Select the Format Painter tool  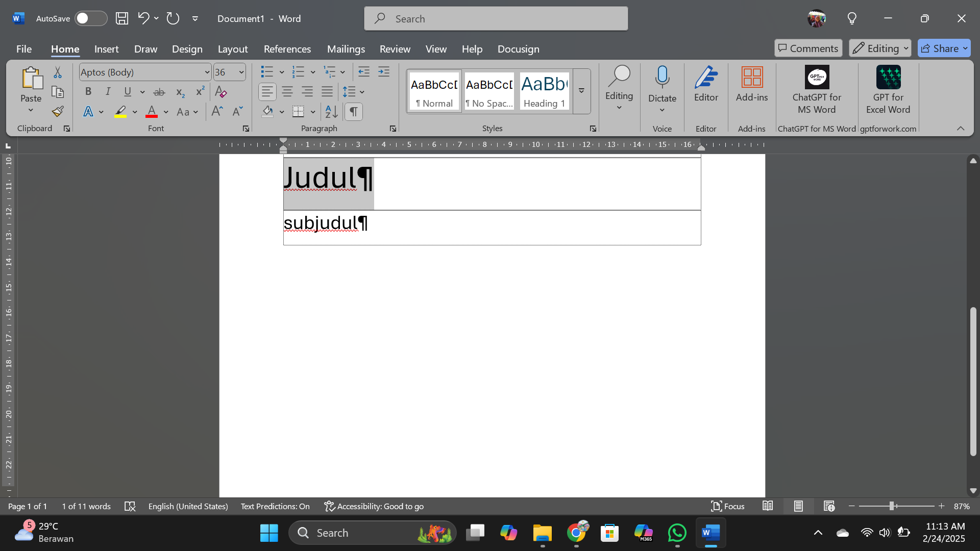tap(57, 111)
